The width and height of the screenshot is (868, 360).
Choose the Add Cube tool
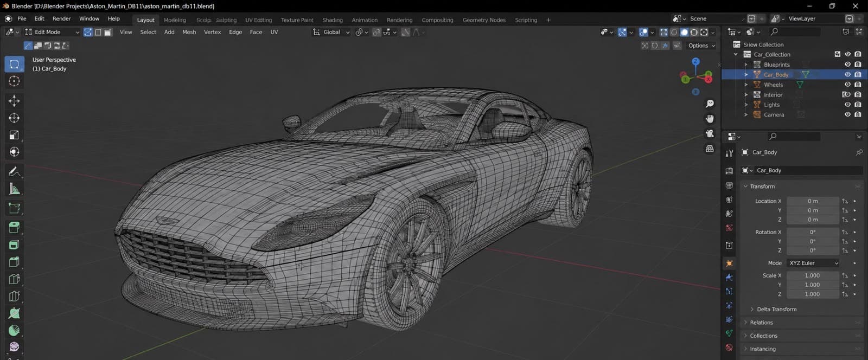[14, 209]
